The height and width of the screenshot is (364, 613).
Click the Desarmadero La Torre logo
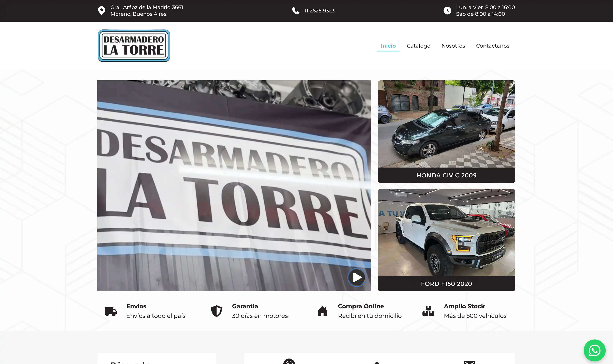[134, 46]
